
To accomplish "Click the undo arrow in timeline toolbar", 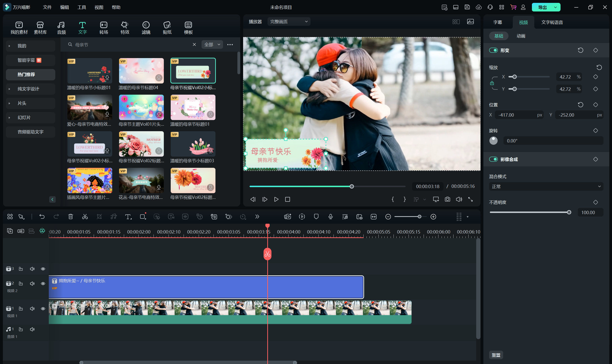I will point(42,217).
